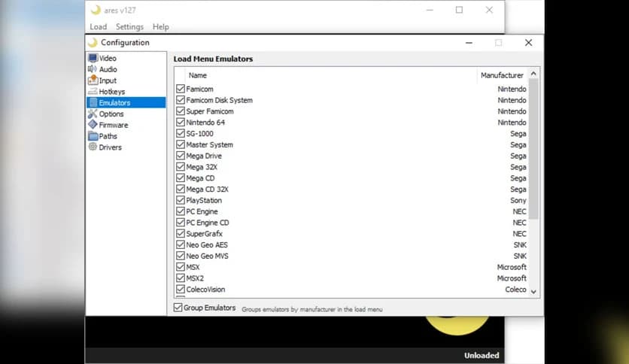
Task: Open the Help menu
Action: pos(160,27)
